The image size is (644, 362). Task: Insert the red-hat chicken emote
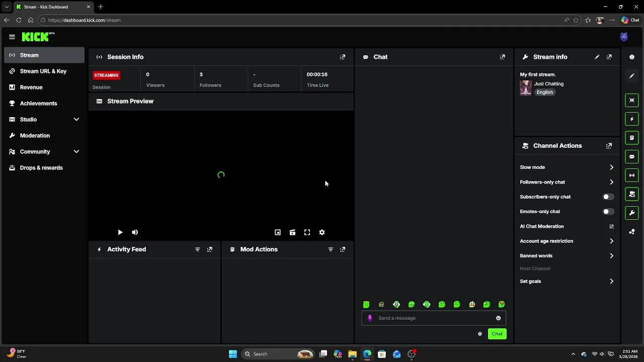click(x=472, y=304)
